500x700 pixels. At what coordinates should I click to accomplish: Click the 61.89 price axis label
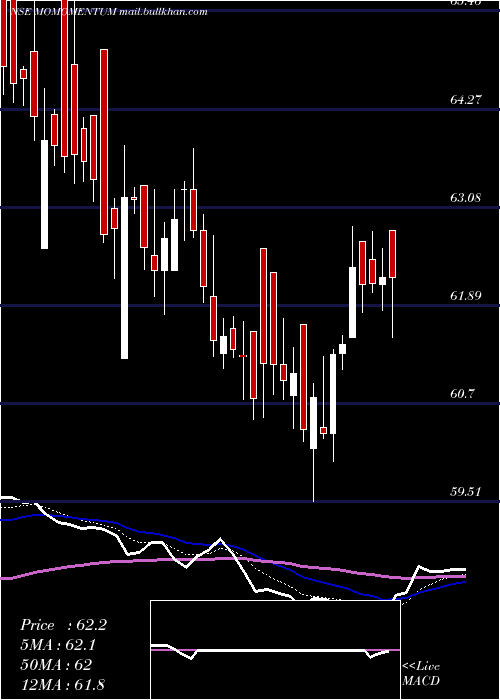tap(466, 296)
